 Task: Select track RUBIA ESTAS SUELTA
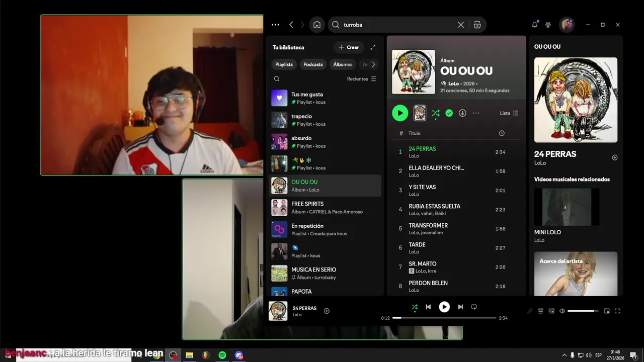(x=456, y=209)
